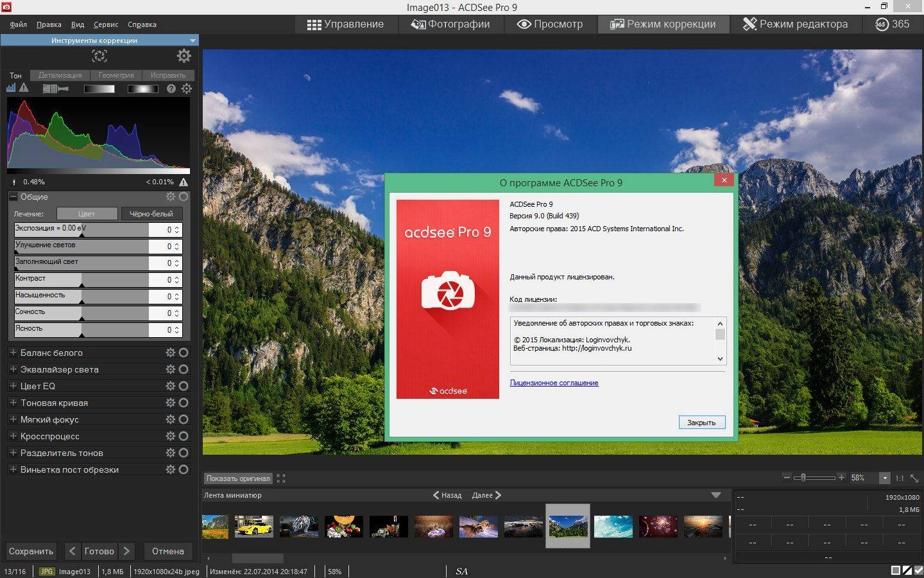Open the Детализация tab
This screenshot has height=578, width=924.
coord(60,75)
